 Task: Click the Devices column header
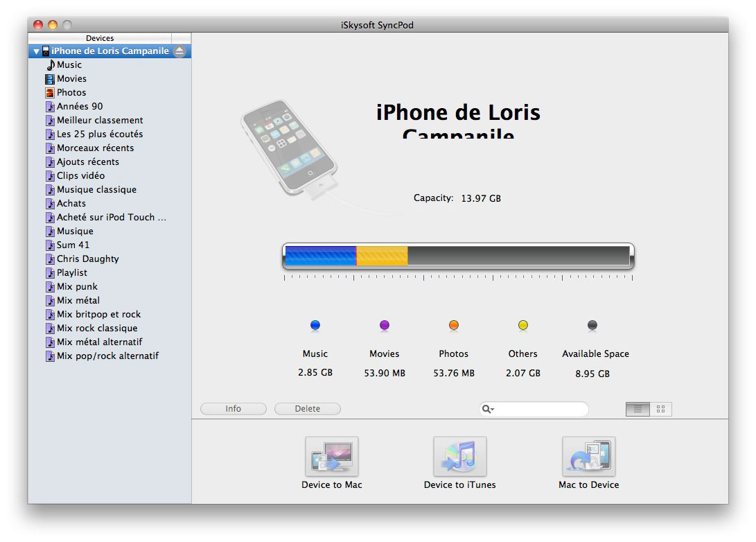[x=100, y=38]
